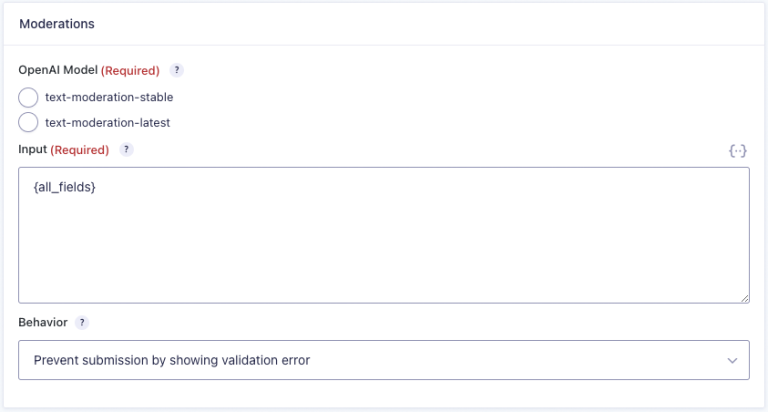This screenshot has height=412, width=768.
Task: Click the {all_fields} text in Input
Action: pos(65,187)
